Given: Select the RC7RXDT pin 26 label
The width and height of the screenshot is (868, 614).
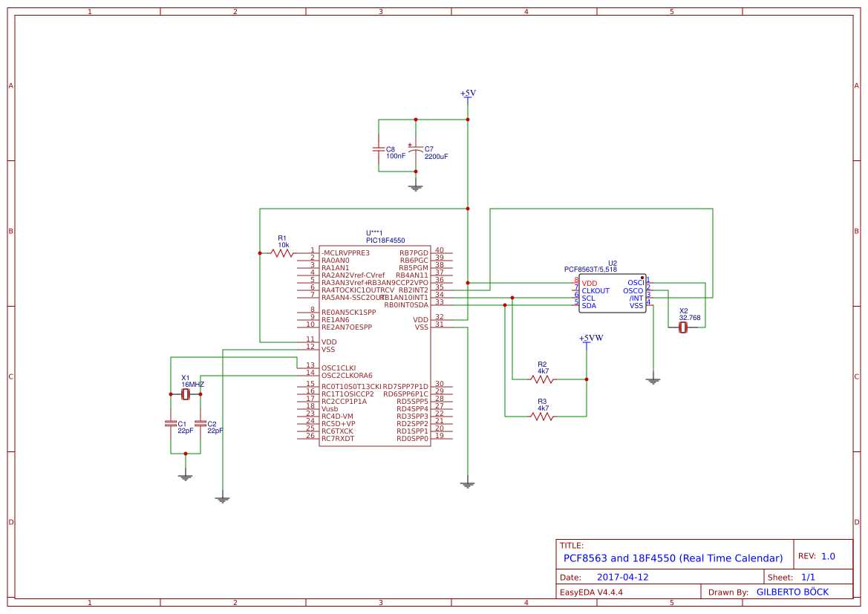Looking at the screenshot, I should 338,439.
